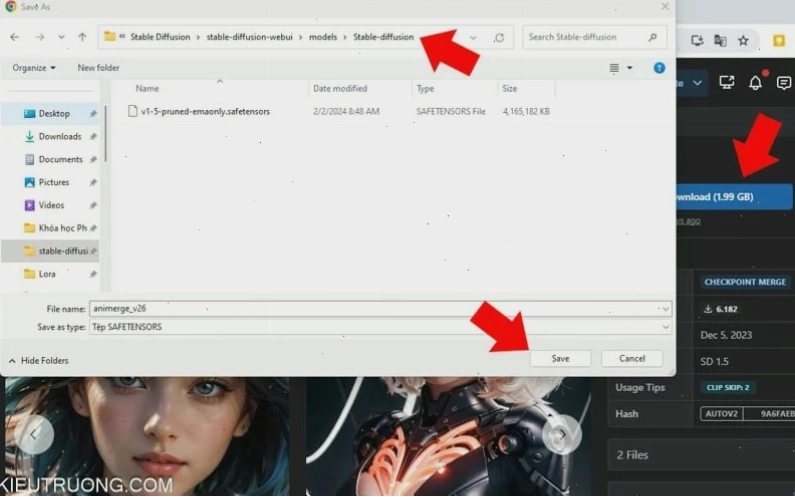Click the AUTOV2 hash label
Viewport: 795px width, 497px height.
coord(721,414)
